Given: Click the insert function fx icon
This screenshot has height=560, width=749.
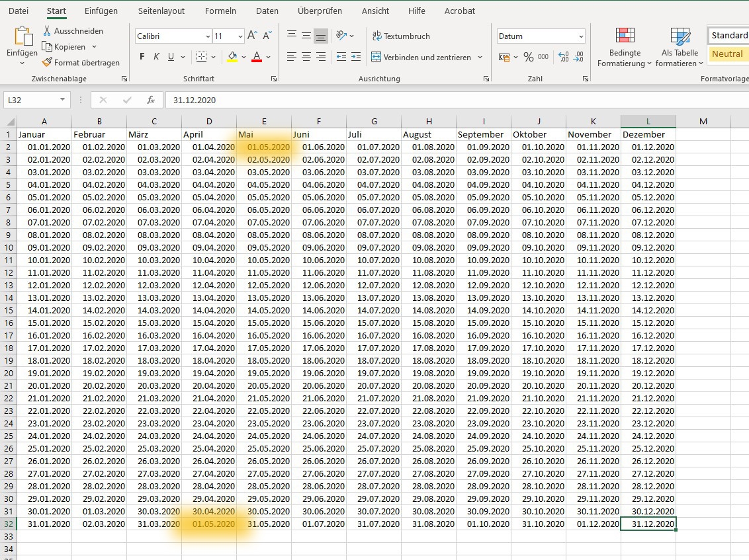Looking at the screenshot, I should [151, 100].
